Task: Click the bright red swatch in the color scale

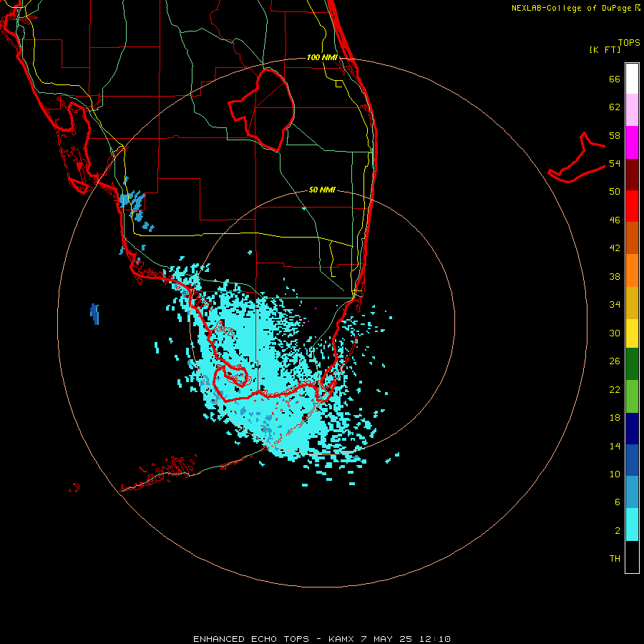Action: click(632, 206)
